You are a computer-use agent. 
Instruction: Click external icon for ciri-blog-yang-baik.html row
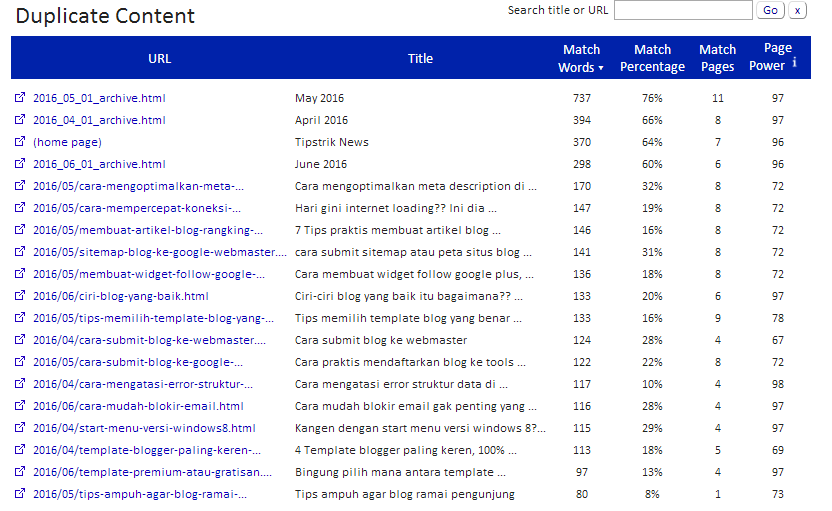tap(20, 296)
